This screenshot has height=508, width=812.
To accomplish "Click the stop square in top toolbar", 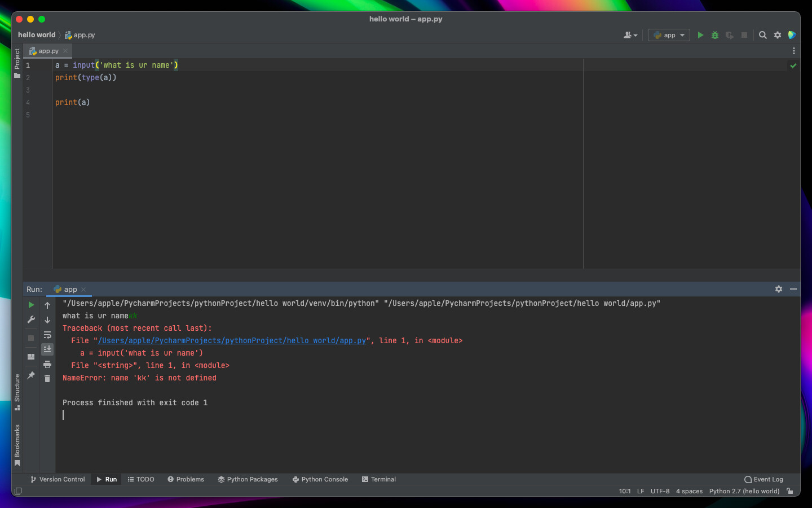I will coord(744,35).
